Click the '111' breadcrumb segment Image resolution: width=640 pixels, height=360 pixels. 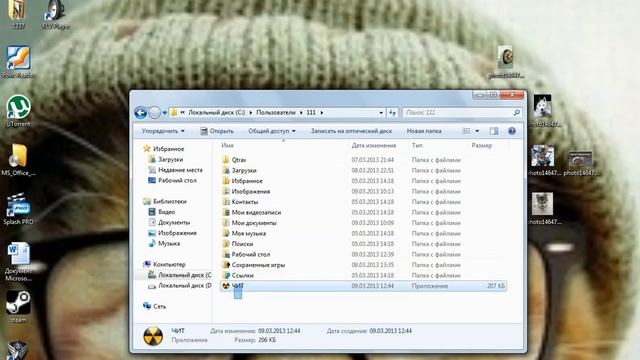[311, 112]
